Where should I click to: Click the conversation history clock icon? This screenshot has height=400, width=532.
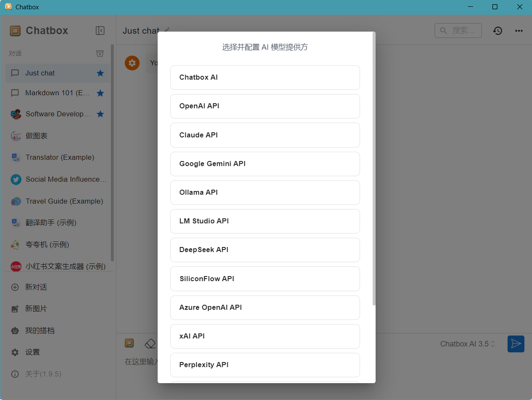click(x=498, y=31)
